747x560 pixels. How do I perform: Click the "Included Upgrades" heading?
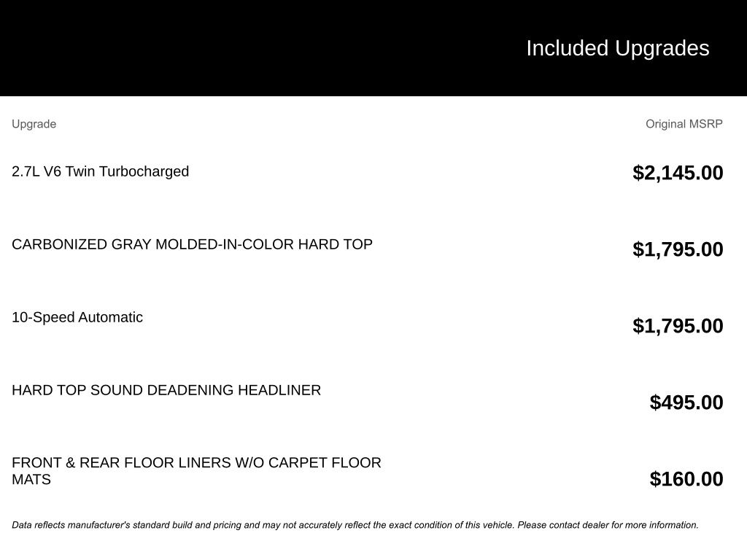click(617, 48)
